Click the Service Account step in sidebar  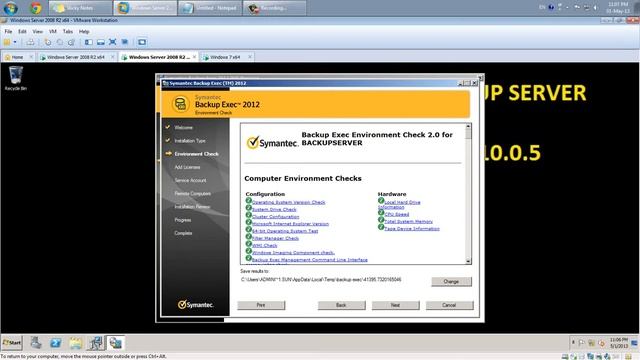point(190,180)
